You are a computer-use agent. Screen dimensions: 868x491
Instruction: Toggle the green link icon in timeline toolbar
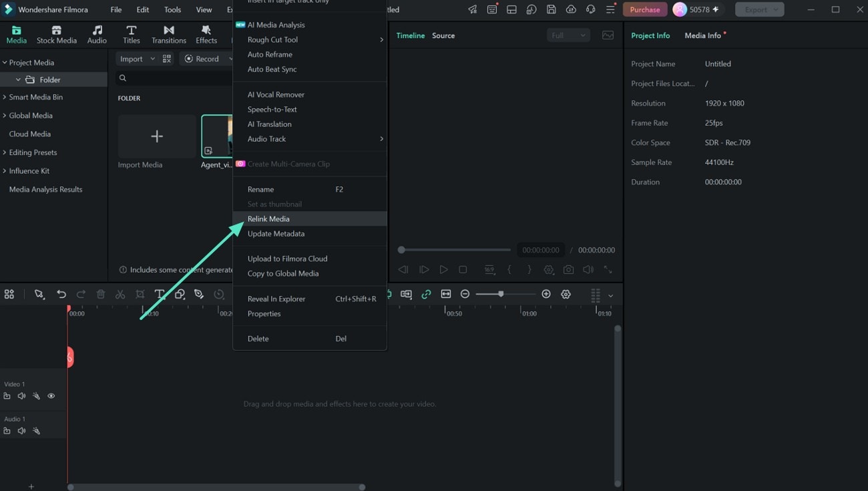tap(426, 295)
